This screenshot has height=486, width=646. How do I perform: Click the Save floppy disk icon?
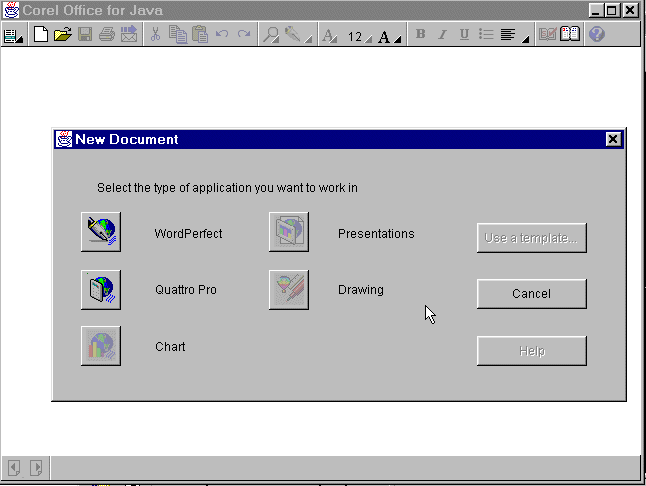point(85,34)
